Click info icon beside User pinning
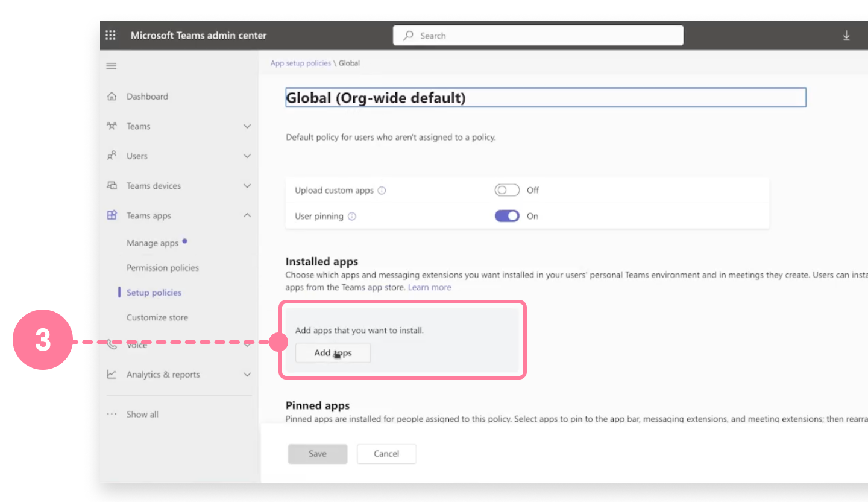The image size is (868, 502). point(352,216)
